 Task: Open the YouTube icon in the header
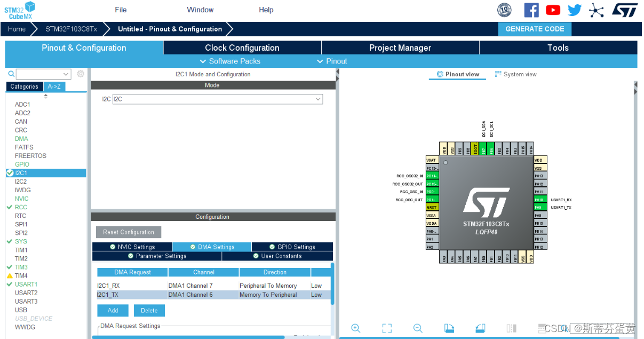(x=553, y=10)
